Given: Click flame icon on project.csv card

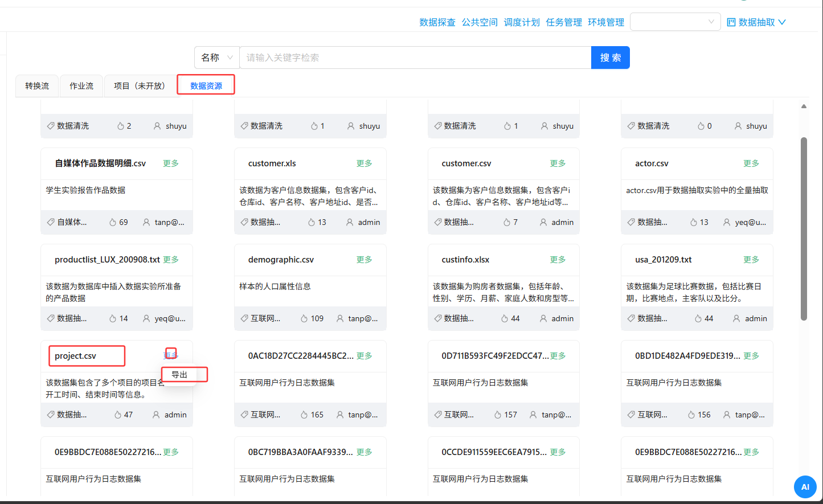Looking at the screenshot, I should click(118, 415).
